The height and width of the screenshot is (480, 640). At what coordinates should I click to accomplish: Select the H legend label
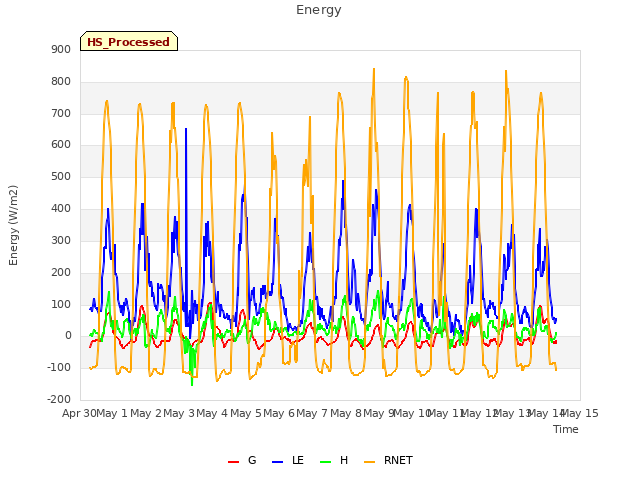tap(344, 460)
